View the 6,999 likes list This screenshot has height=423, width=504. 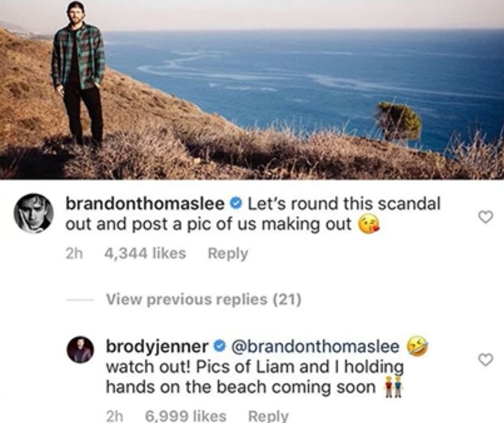(x=186, y=415)
